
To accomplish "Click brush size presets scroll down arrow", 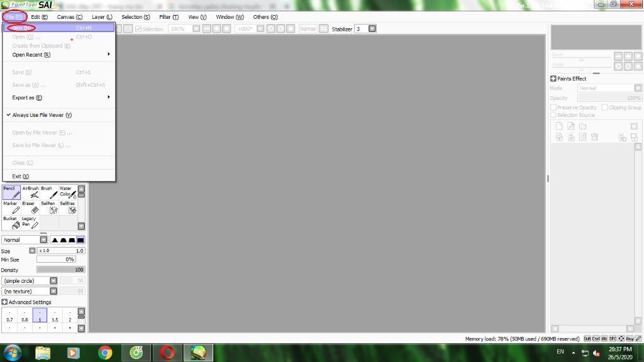I will [81, 328].
